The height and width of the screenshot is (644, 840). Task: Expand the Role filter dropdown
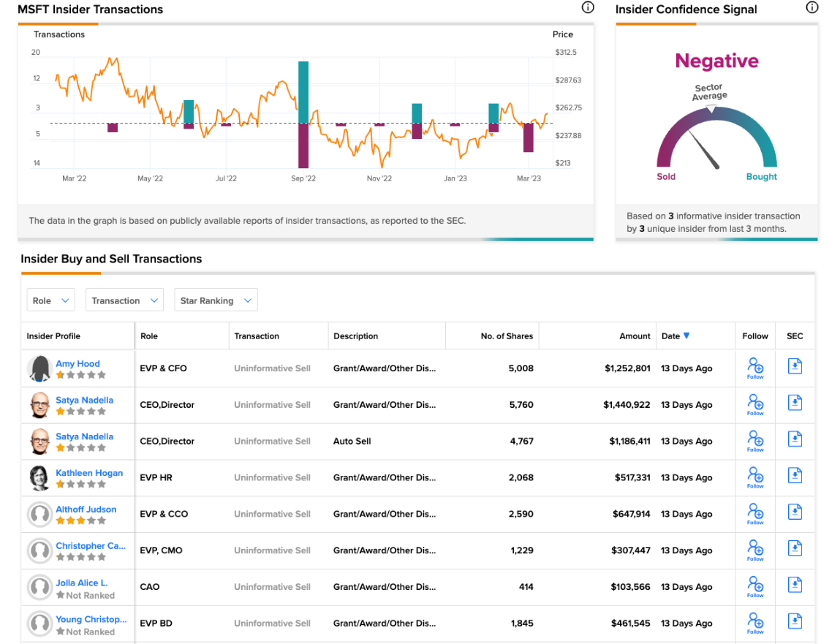pos(51,300)
